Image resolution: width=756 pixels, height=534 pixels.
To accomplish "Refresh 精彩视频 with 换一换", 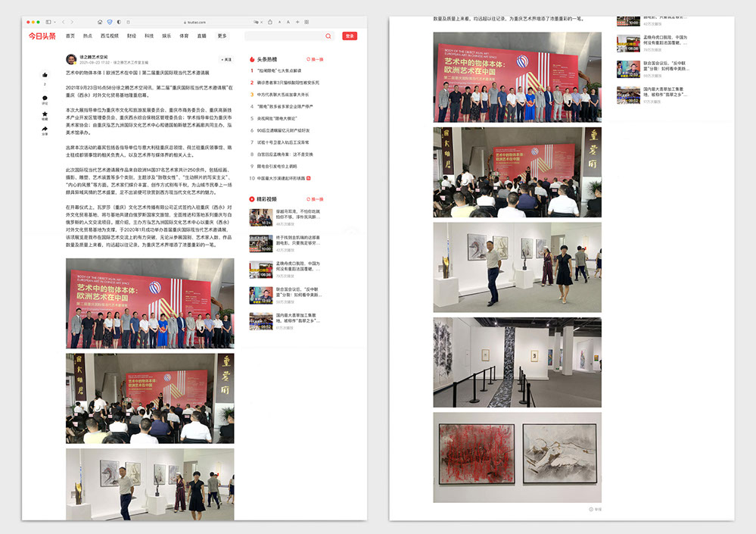I will coord(315,199).
